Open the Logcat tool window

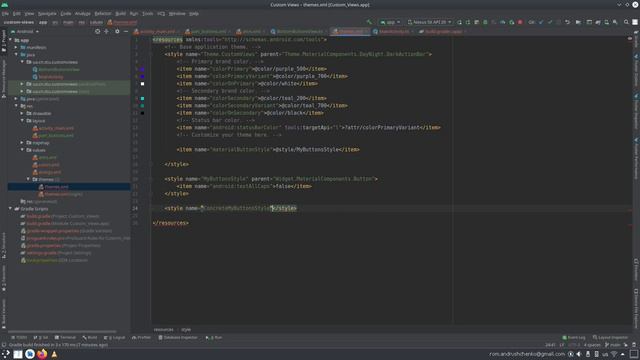click(x=115, y=338)
